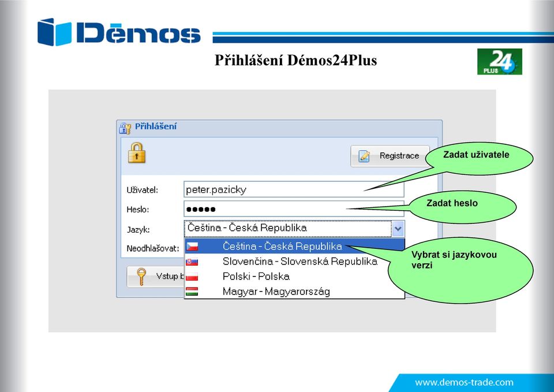554x392 pixels.
Task: Click the Jazyk: label
Action: (x=138, y=230)
